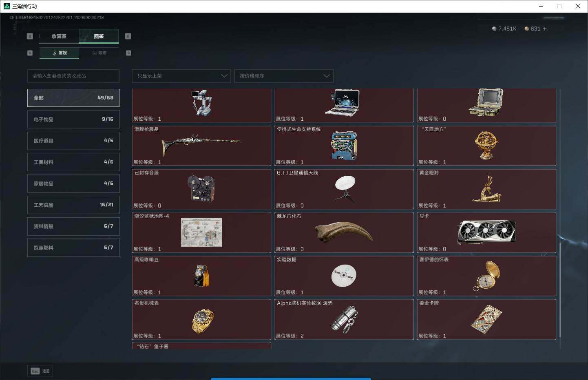Viewport: 588px width, 380px height.
Task: Select the 医疗道具 category
Action: (x=73, y=141)
